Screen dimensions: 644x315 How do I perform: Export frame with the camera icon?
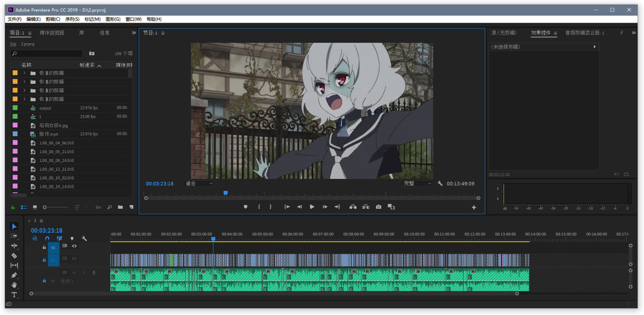[379, 207]
